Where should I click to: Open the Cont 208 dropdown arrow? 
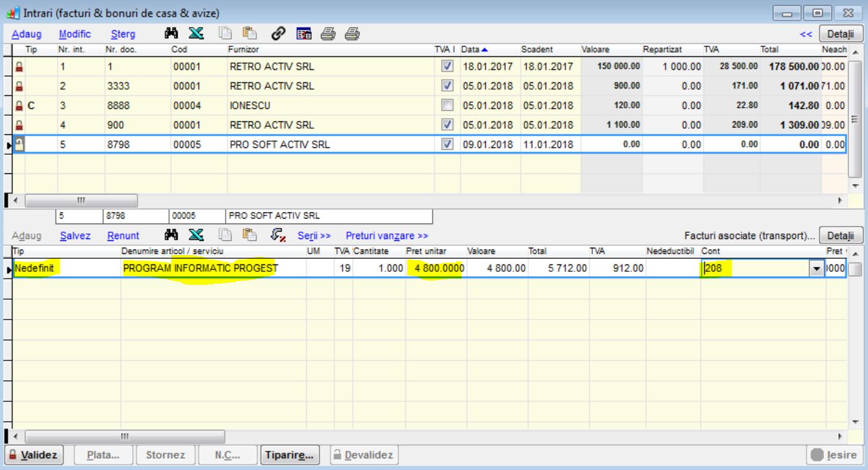click(817, 269)
